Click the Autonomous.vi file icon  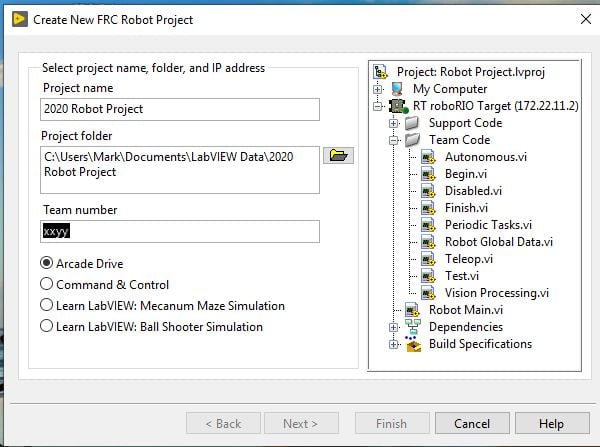(x=428, y=157)
